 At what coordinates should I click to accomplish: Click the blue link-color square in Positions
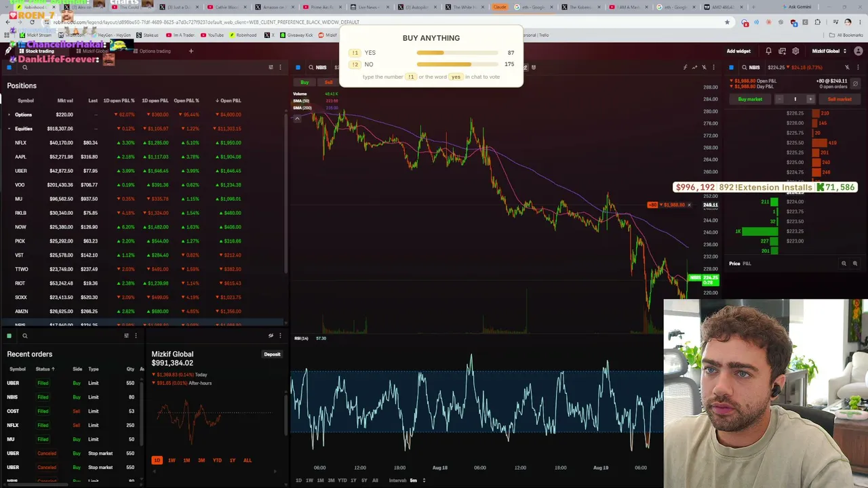click(9, 67)
